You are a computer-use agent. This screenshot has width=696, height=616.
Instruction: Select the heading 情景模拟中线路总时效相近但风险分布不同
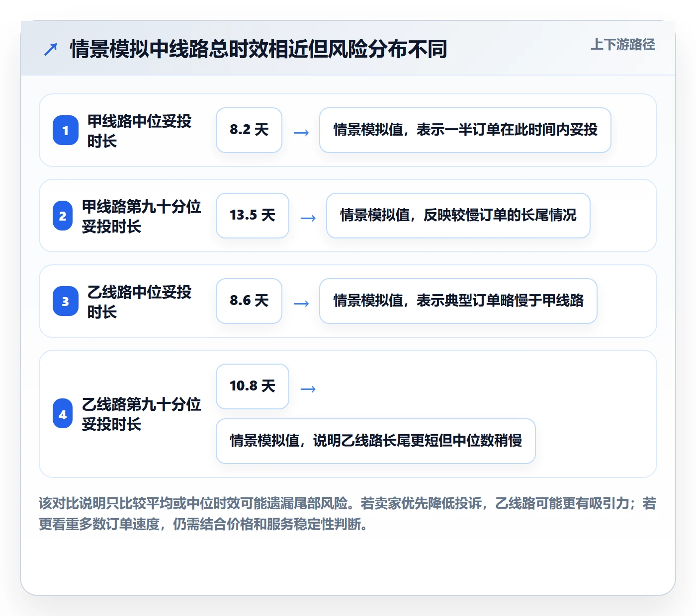pyautogui.click(x=259, y=49)
